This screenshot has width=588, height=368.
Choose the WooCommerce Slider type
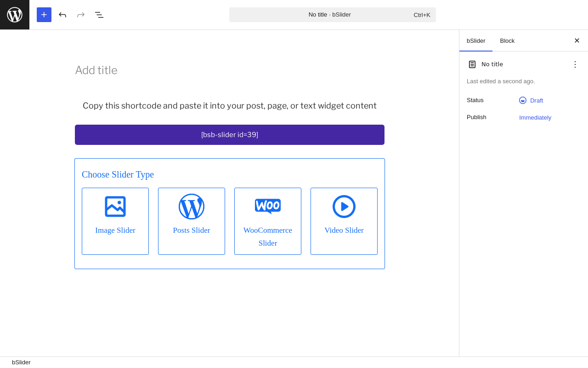point(268,221)
